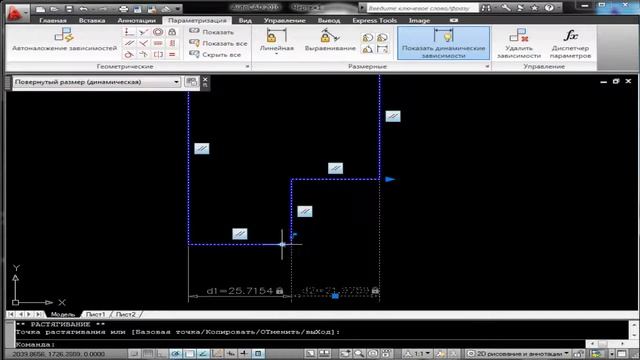Apply the Vertical geometric constraint
640x360 pixels.
tap(172, 43)
